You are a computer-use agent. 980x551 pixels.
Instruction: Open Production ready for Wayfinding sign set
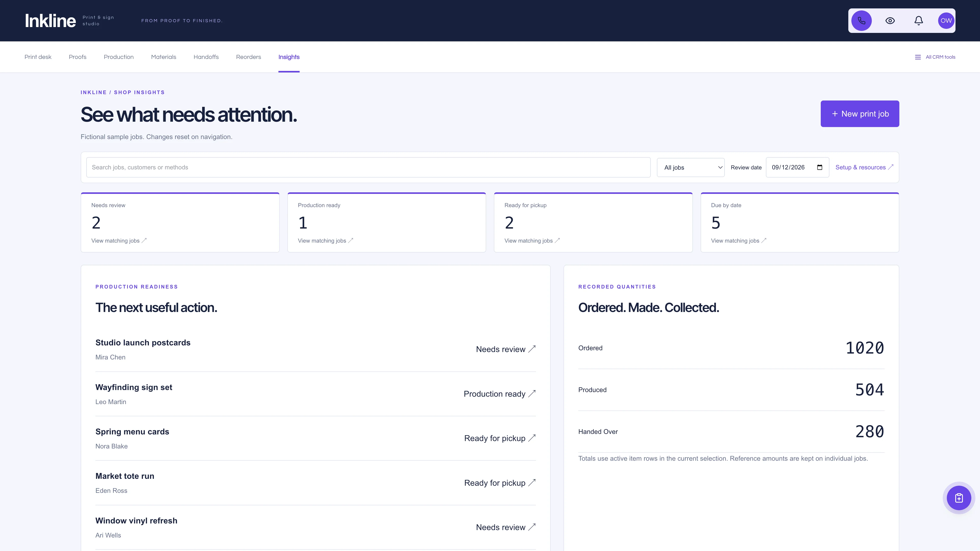499,394
